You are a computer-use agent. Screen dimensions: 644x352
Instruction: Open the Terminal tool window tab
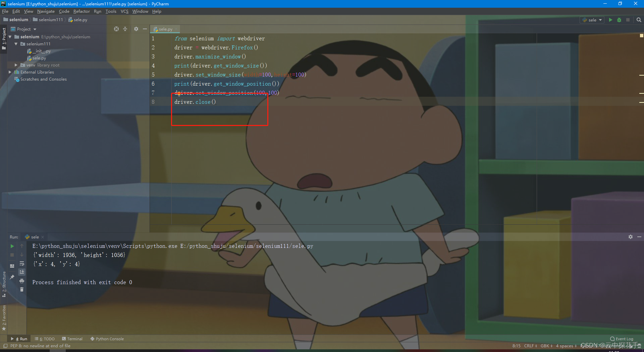coord(72,339)
